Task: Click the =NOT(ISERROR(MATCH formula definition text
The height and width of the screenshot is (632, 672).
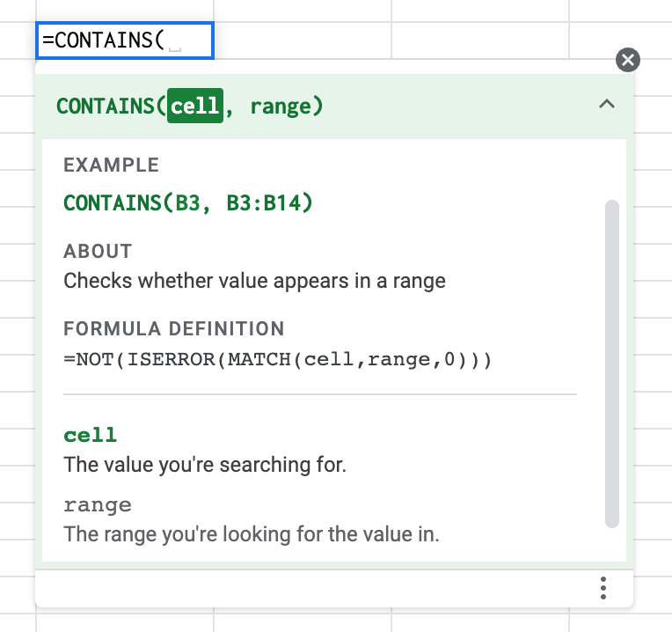Action: point(277,360)
